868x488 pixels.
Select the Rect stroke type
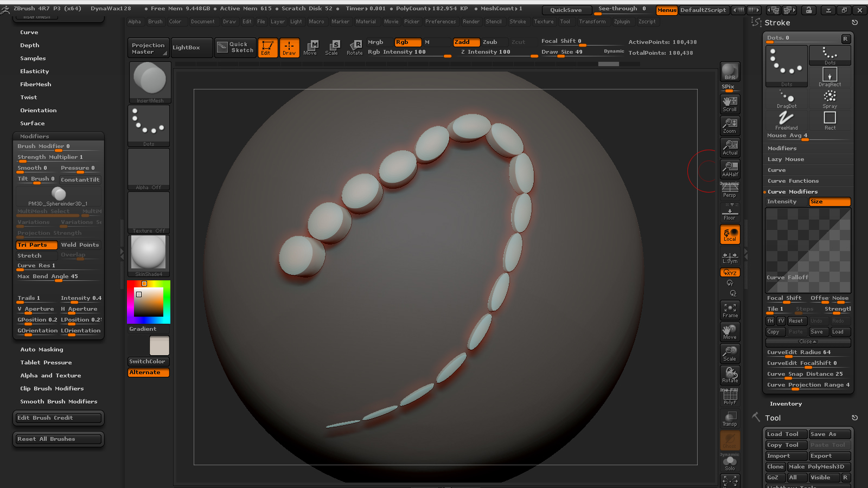(829, 120)
